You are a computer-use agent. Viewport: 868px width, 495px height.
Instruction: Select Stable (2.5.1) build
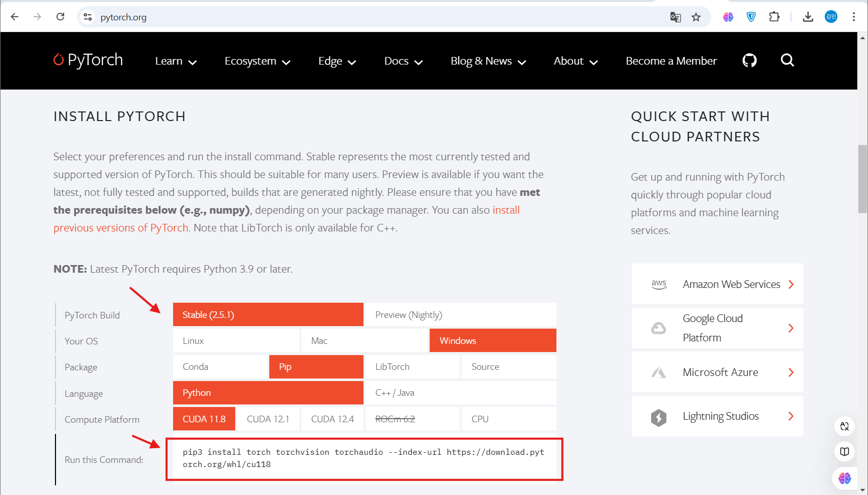[x=268, y=314]
